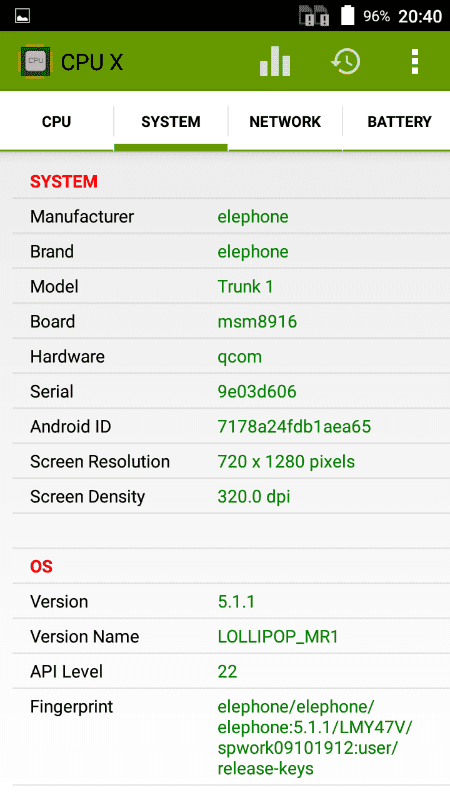Select the API Level label
Viewport: 450px width, 800px height.
point(66,671)
